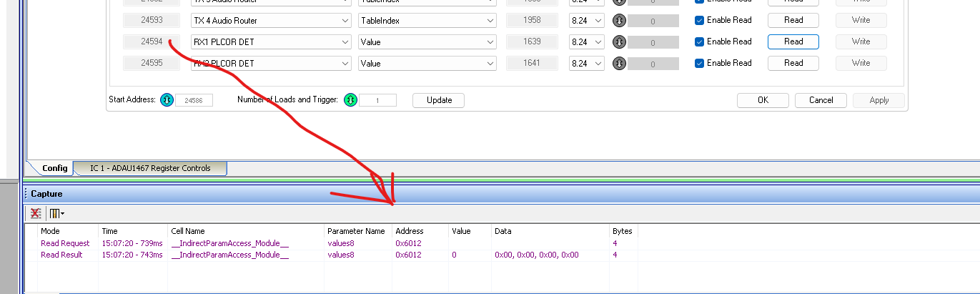Click the Number of Loads stepper icon
980x294 pixels.
click(350, 100)
